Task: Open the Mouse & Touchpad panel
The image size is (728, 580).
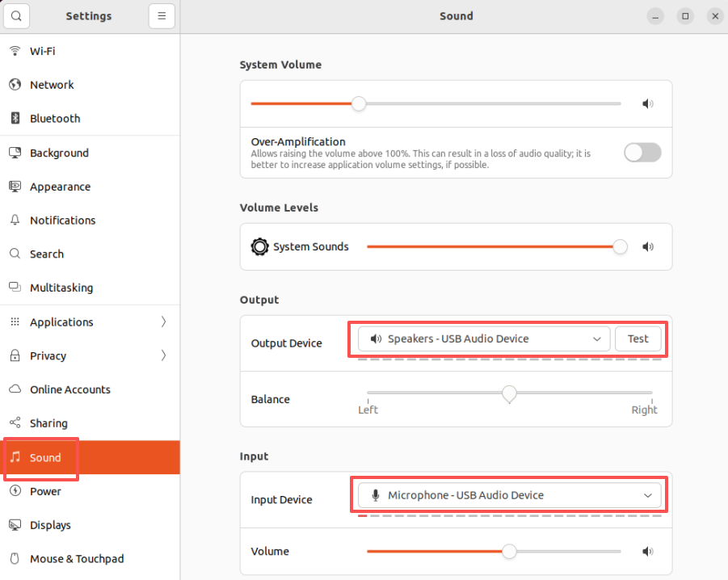Action: tap(90, 558)
